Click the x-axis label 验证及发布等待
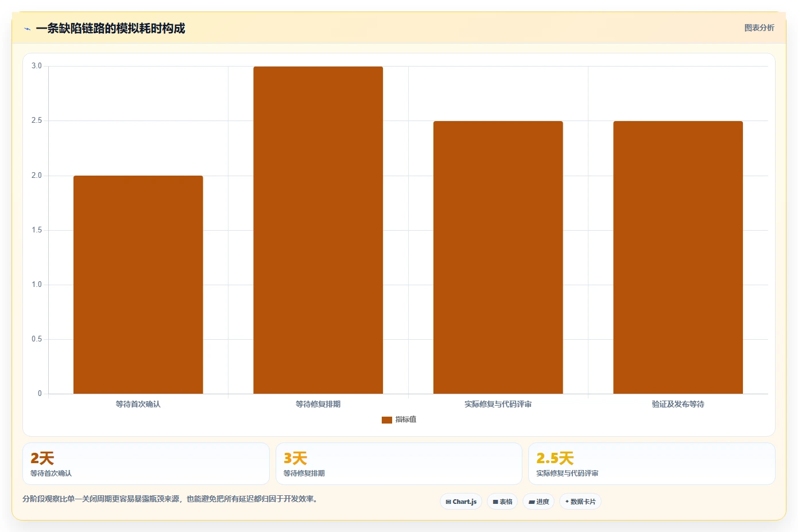 coord(678,404)
